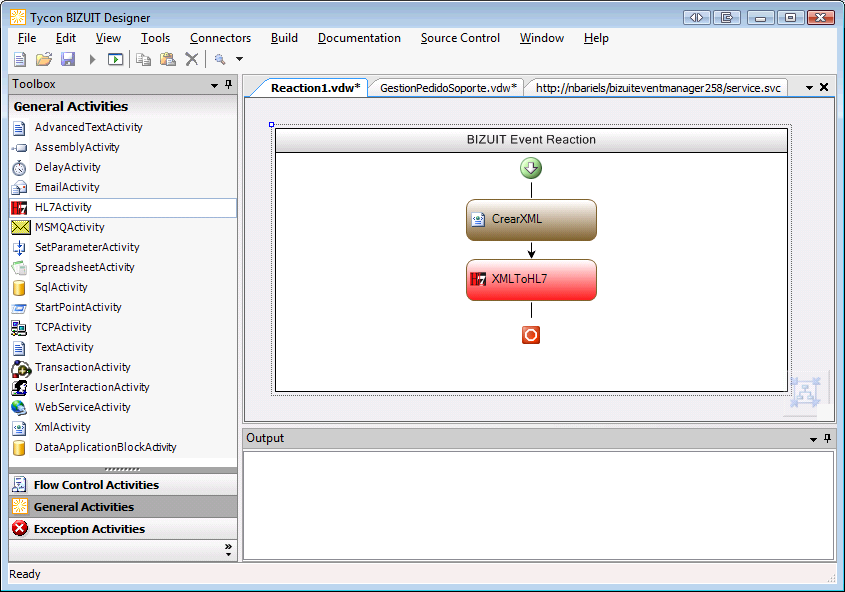Select SpreadsheetActivity in the toolbox
Screen dimensions: 845x592
(x=123, y=267)
